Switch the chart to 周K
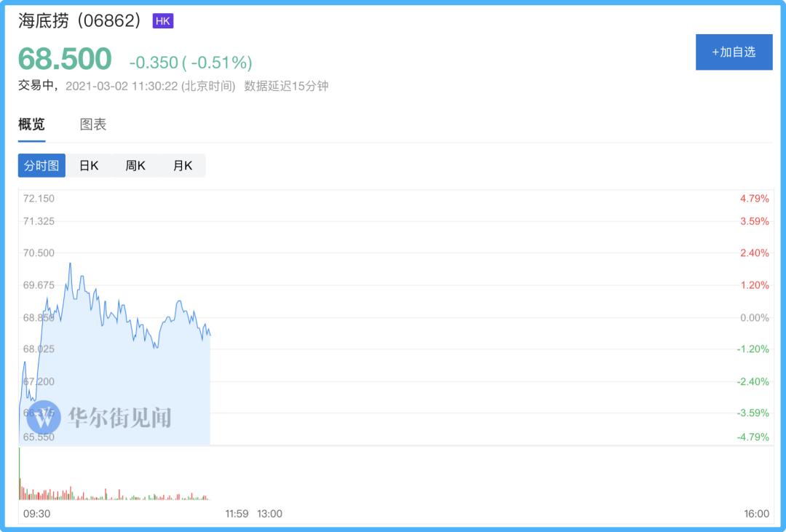The width and height of the screenshot is (786, 532). pos(135,166)
